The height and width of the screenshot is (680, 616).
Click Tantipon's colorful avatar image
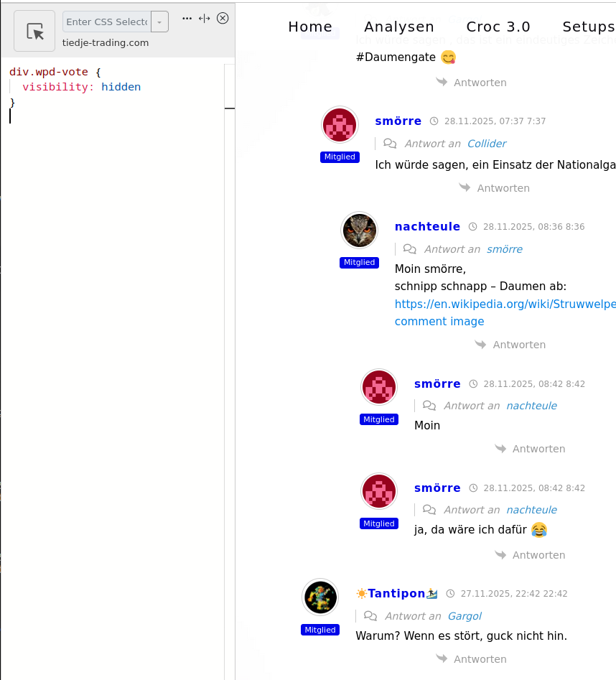[x=320, y=597]
